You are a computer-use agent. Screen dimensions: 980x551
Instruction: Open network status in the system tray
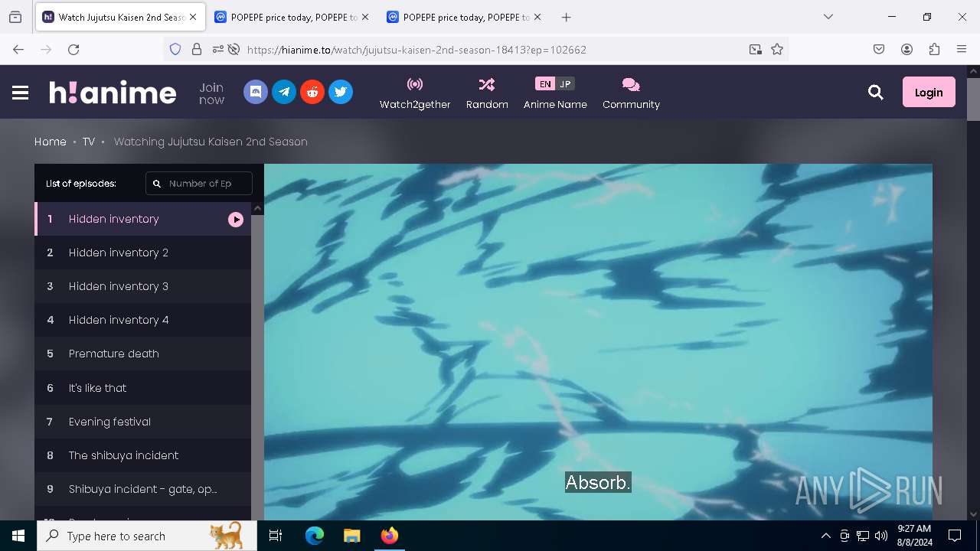(x=863, y=536)
